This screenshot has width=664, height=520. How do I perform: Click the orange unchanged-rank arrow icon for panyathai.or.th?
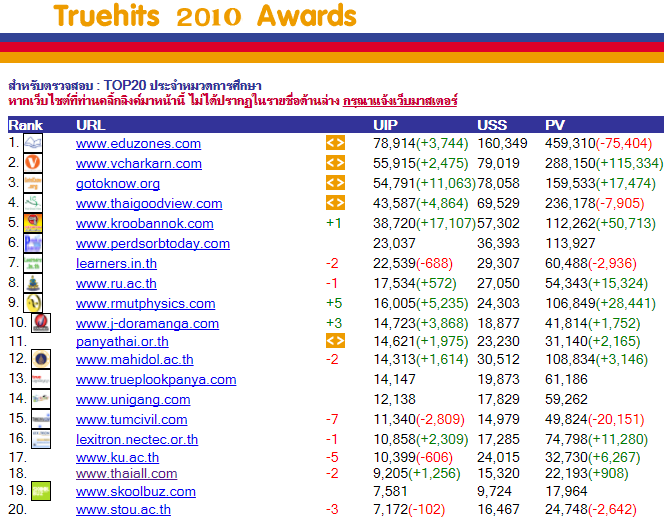[x=335, y=341]
